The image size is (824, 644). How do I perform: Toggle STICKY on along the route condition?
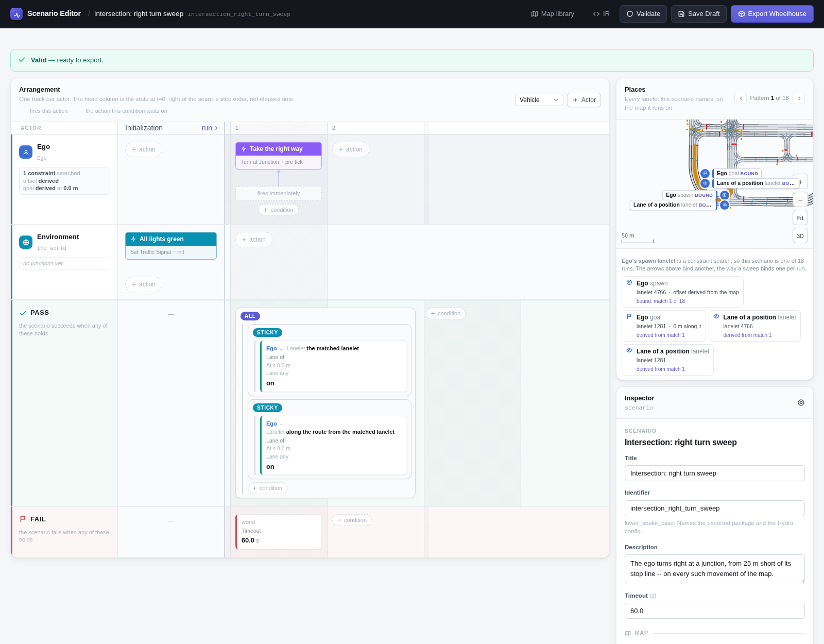coord(267,408)
